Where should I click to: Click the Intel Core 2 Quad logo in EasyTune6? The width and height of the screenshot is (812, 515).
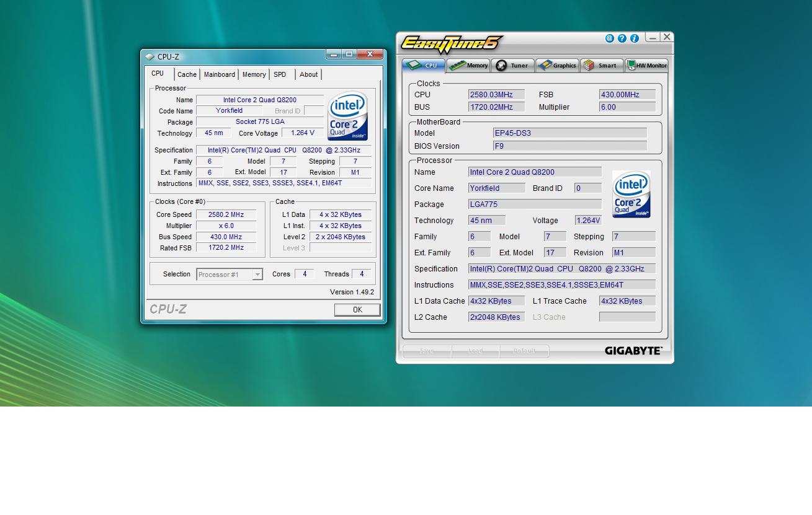coord(631,194)
